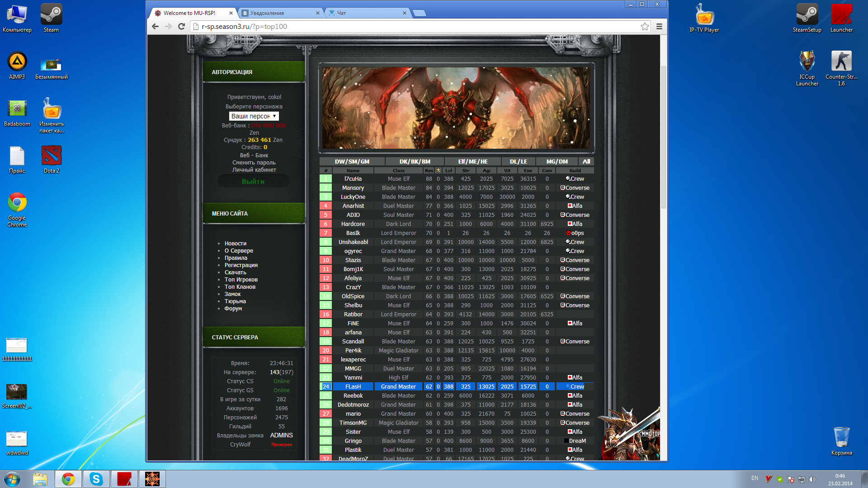The image size is (868, 488).
Task: Filter ranking by DW/SM/GM class tab
Action: click(x=352, y=162)
